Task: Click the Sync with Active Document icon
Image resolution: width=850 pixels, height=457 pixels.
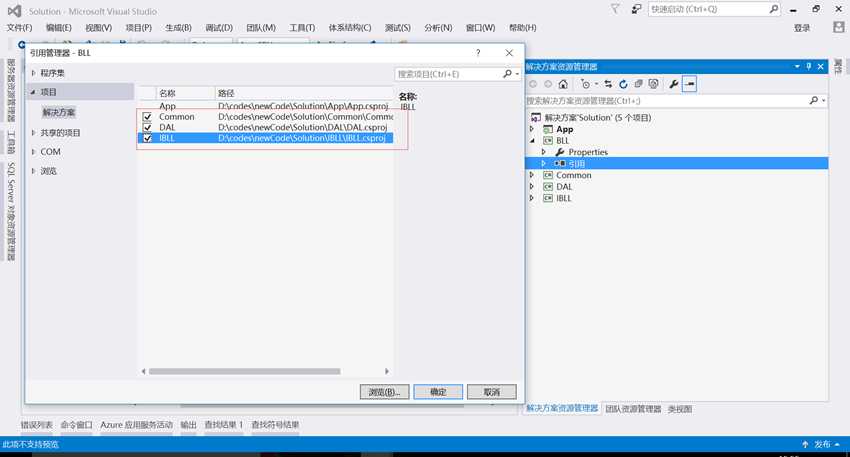Action: point(608,84)
